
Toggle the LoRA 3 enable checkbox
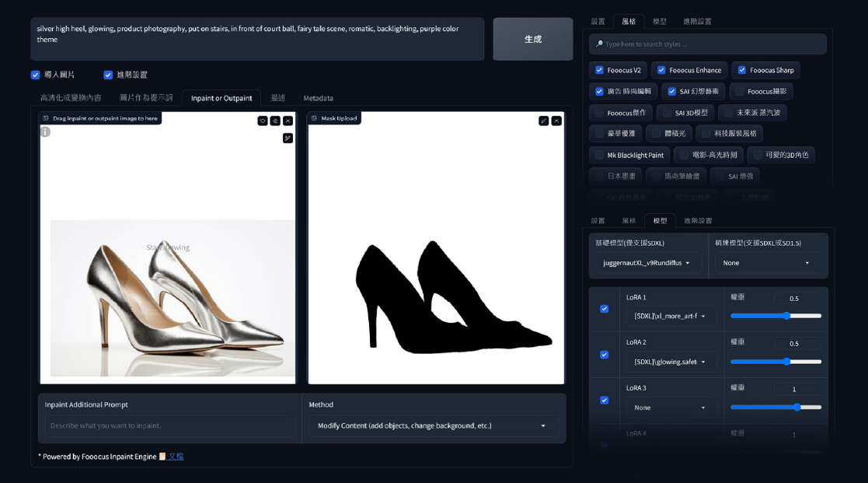click(605, 400)
